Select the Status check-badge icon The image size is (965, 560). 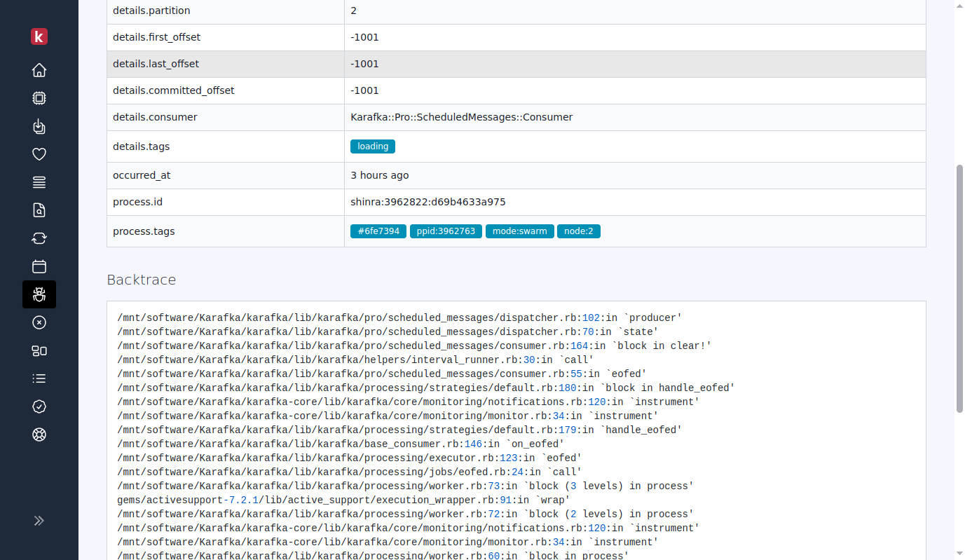coord(39,407)
